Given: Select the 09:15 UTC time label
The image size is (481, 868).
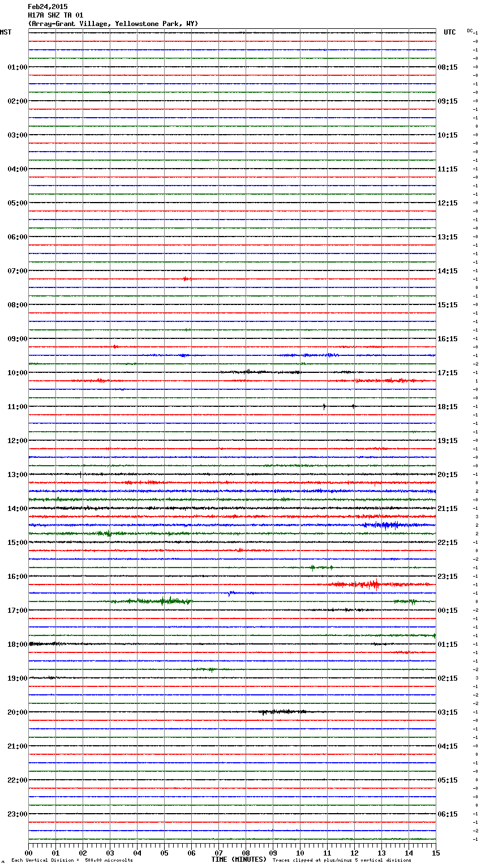Looking at the screenshot, I should (448, 101).
